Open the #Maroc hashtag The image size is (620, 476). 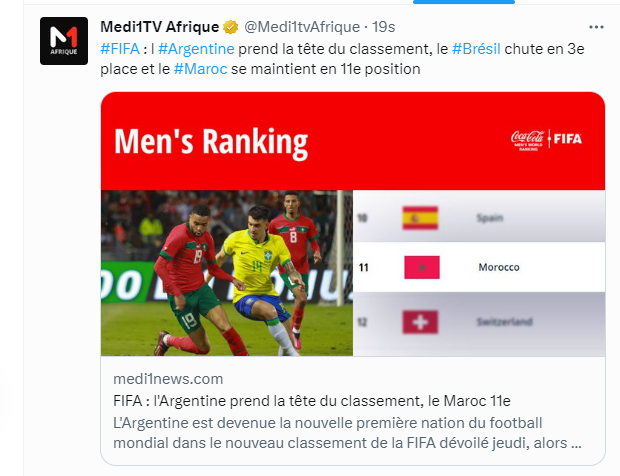click(200, 69)
